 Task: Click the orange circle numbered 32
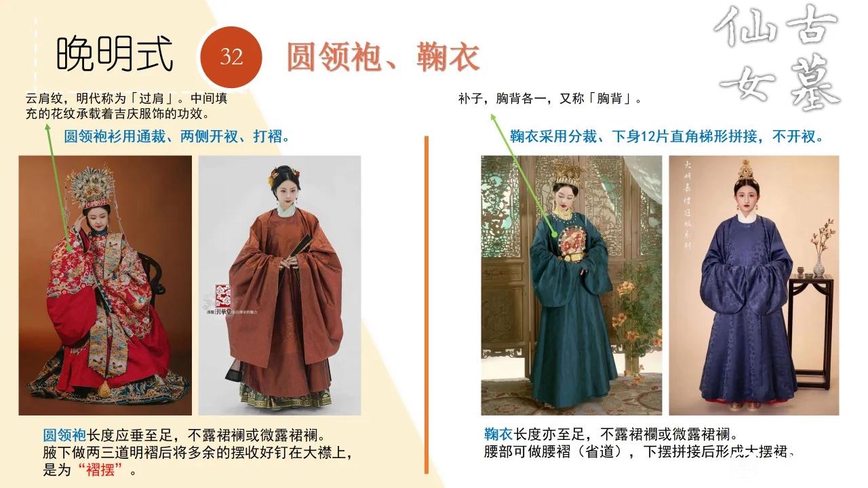231,56
